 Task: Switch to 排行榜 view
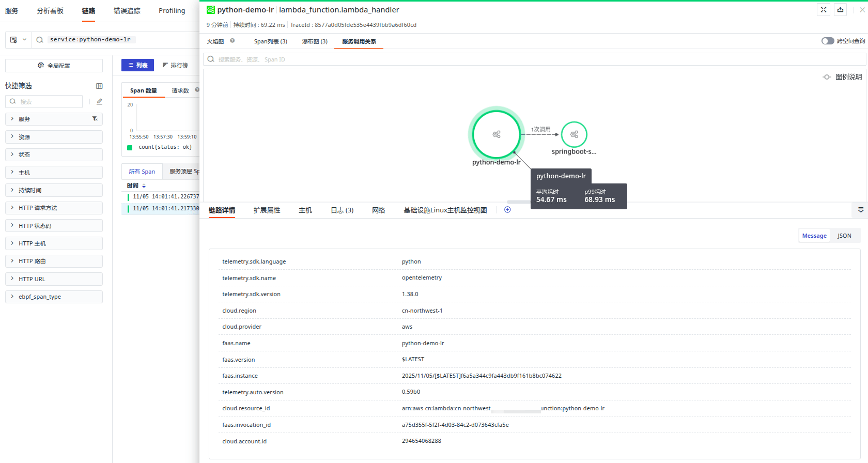(175, 65)
